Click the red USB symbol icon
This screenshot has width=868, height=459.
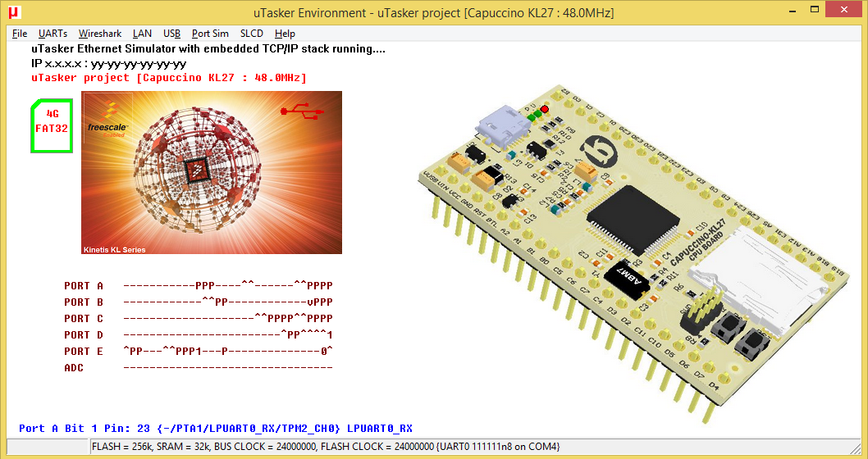click(295, 111)
